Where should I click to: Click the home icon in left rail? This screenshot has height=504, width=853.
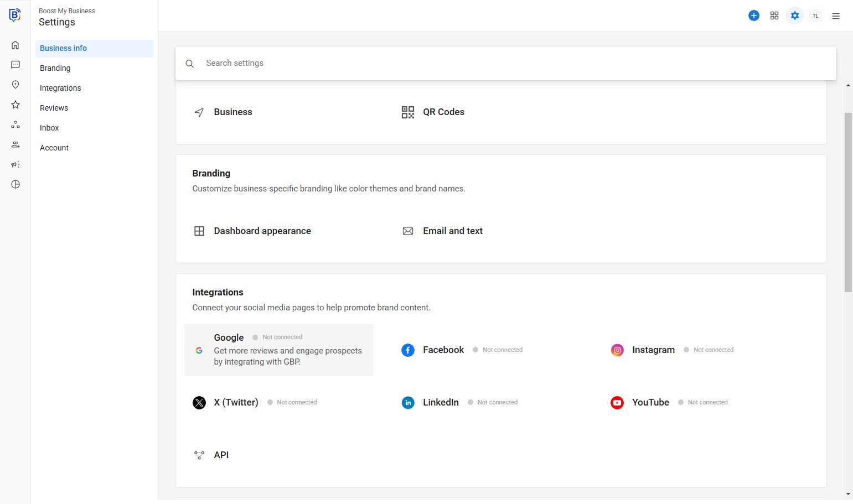click(15, 45)
